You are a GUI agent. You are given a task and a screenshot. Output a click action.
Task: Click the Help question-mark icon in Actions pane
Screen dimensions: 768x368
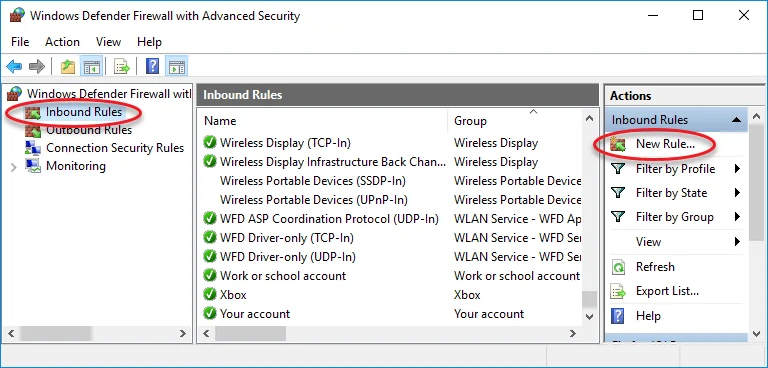pyautogui.click(x=619, y=316)
